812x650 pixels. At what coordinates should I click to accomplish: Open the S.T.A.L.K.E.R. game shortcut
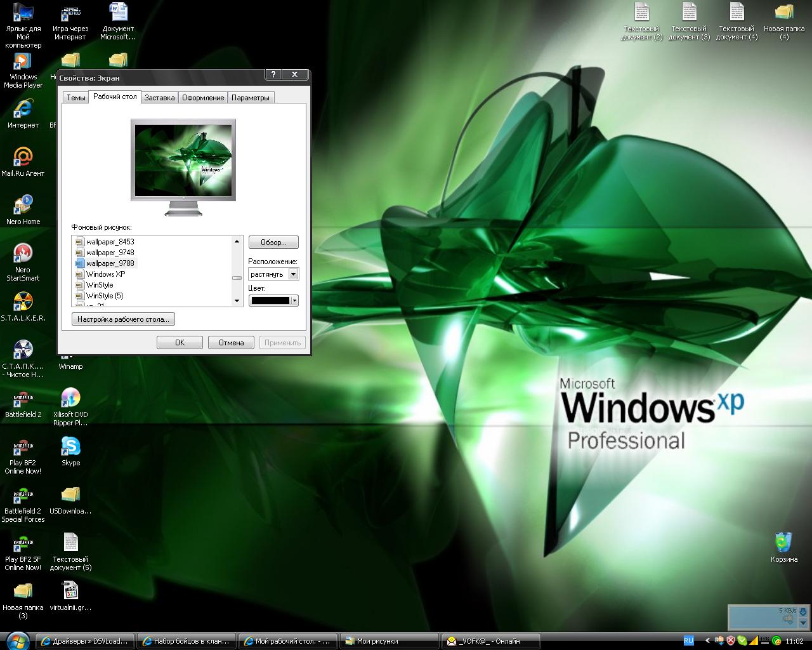[23, 302]
